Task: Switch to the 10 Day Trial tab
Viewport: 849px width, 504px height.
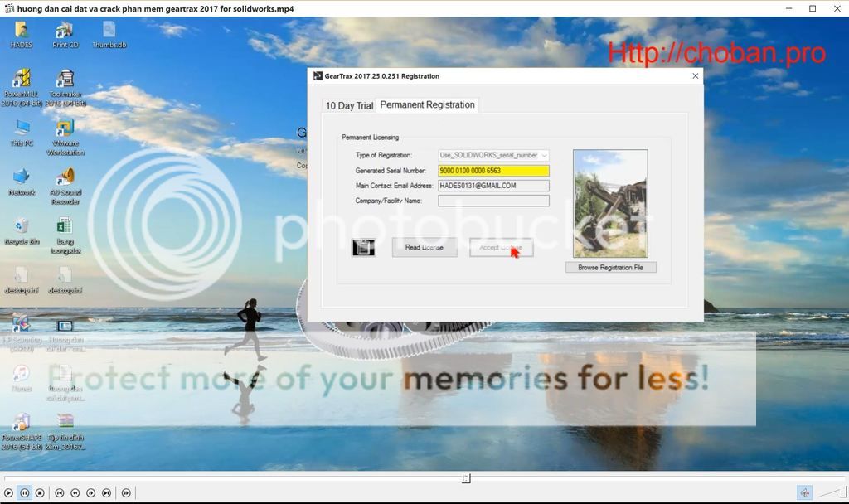Action: pos(348,105)
